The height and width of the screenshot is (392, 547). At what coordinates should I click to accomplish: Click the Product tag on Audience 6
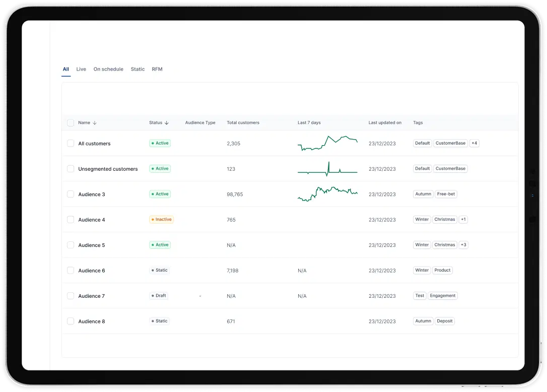[x=442, y=270]
